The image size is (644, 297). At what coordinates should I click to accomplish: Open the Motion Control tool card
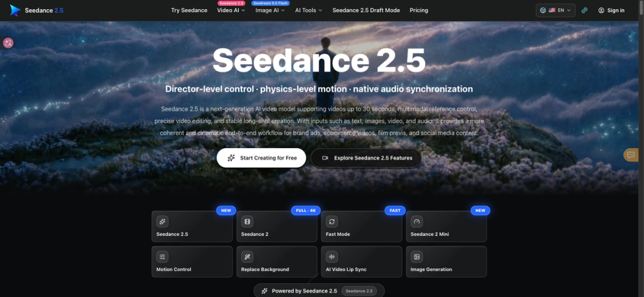click(x=192, y=262)
